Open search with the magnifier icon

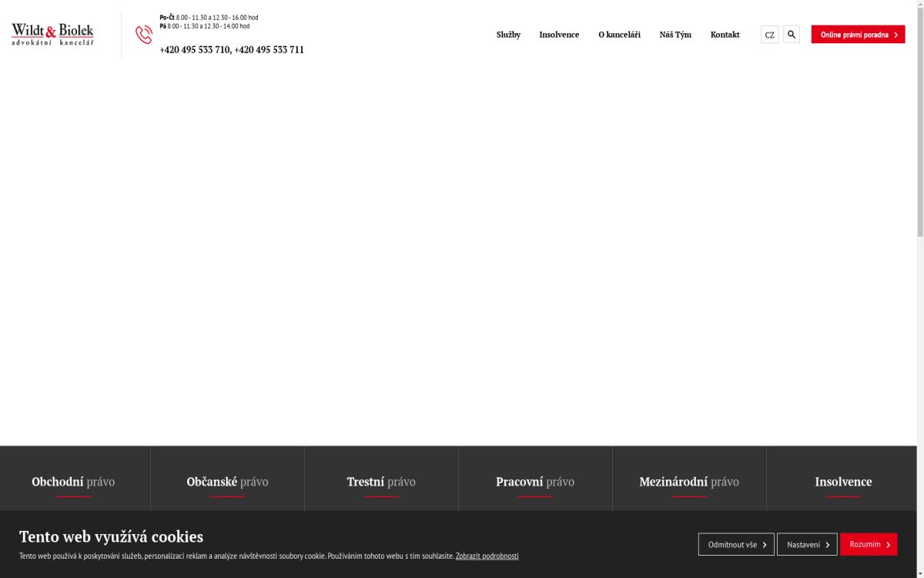(792, 35)
